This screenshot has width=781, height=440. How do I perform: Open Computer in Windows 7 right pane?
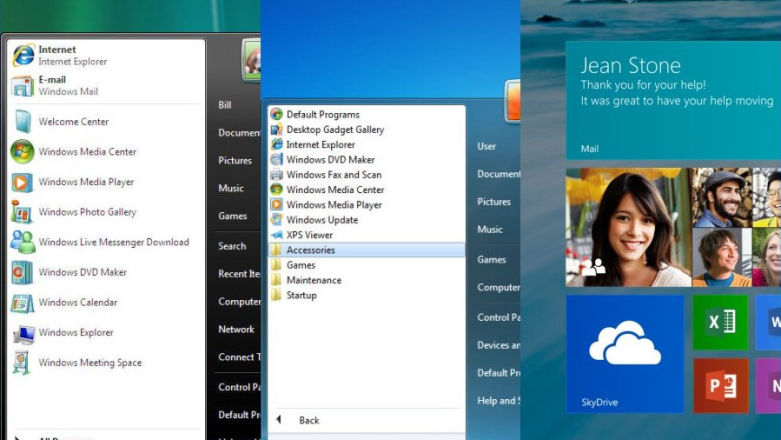coord(498,288)
